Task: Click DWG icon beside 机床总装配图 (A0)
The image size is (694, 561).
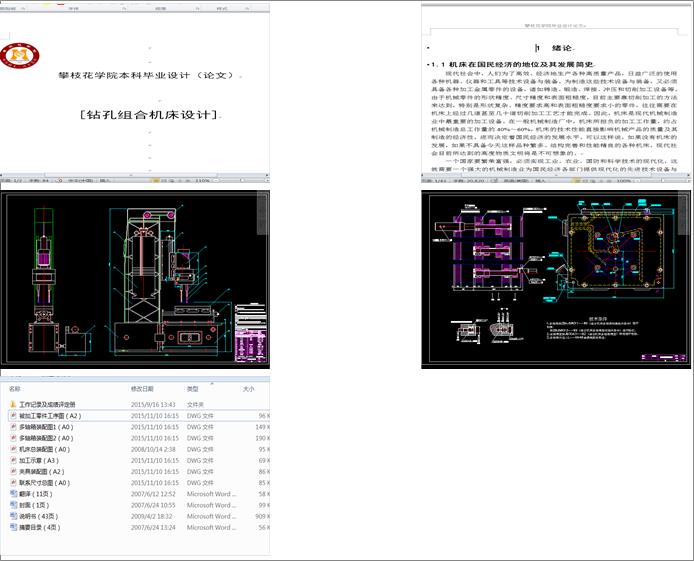Action: [13, 449]
